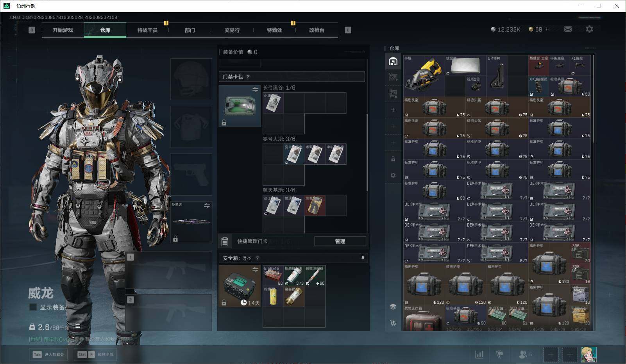Select the 视点3倍 scope item
626x364 pixels.
point(476,86)
